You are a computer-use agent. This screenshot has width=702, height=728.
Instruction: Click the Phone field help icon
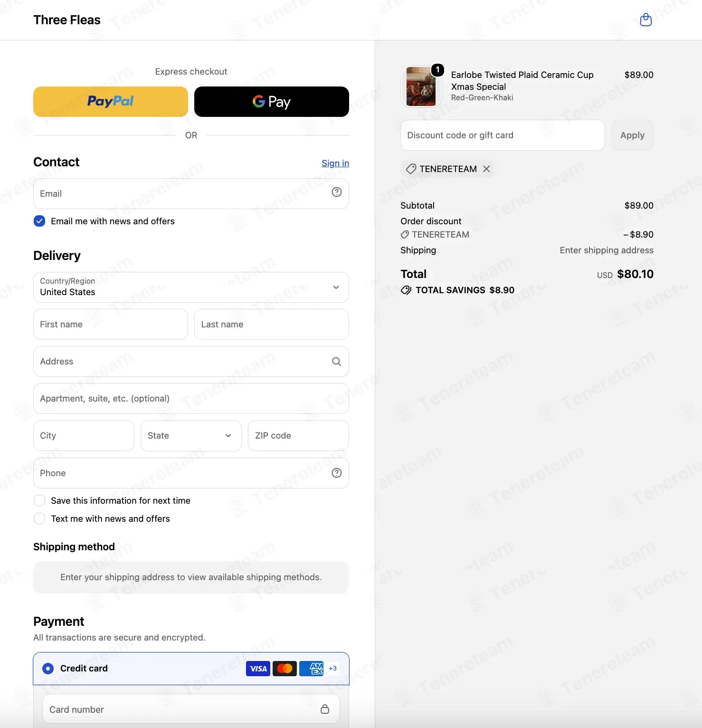pos(337,473)
